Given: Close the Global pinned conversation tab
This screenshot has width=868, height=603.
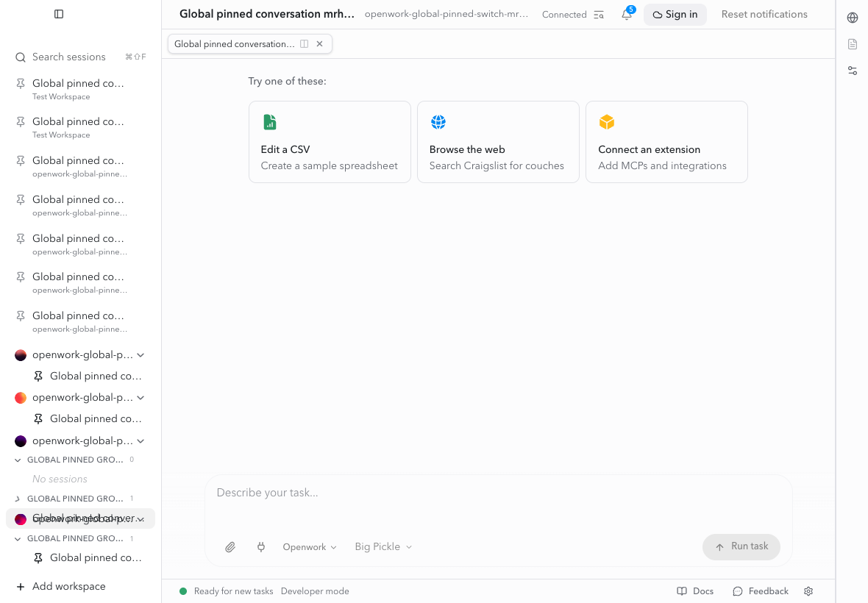Looking at the screenshot, I should click(x=320, y=44).
